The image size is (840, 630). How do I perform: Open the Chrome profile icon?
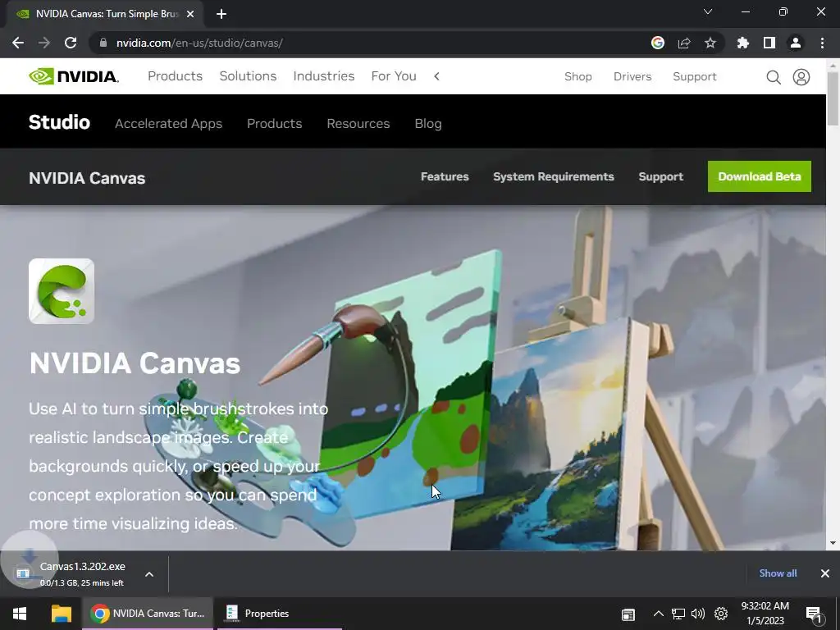pos(796,43)
